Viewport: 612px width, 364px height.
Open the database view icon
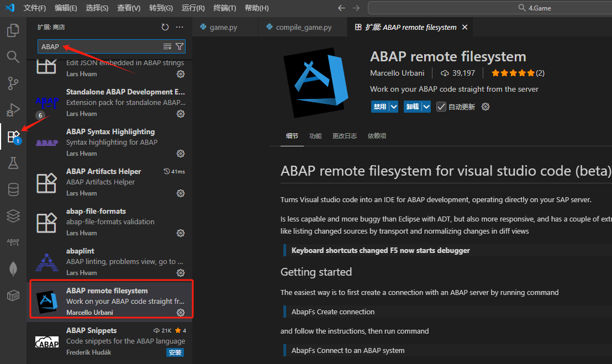(13, 189)
